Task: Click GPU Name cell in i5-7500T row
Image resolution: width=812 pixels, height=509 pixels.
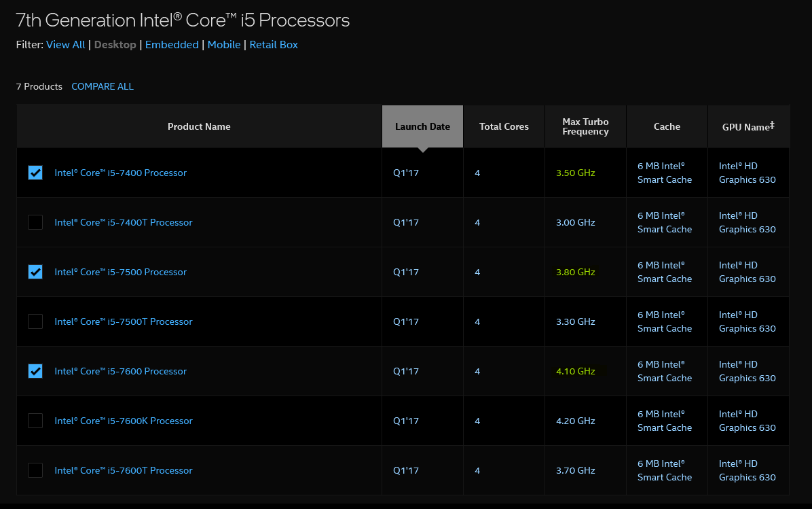Action: point(748,321)
